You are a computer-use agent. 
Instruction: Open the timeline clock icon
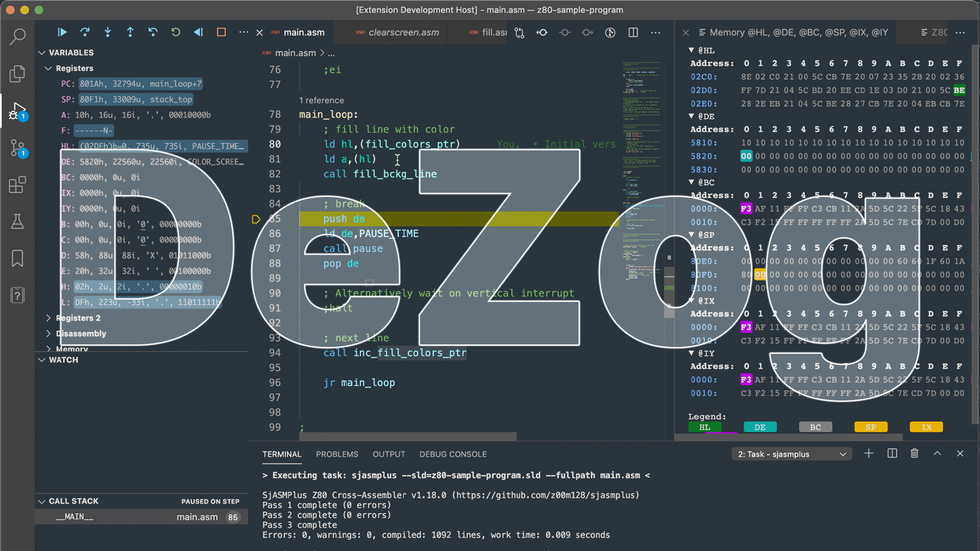(x=610, y=33)
